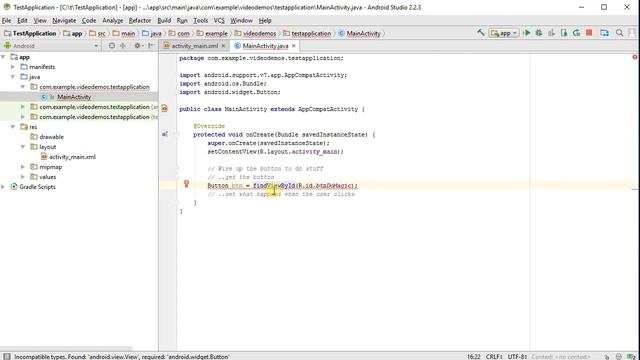Start debugging with the bug icon
Screen dimensions: 640x360
tap(539, 33)
